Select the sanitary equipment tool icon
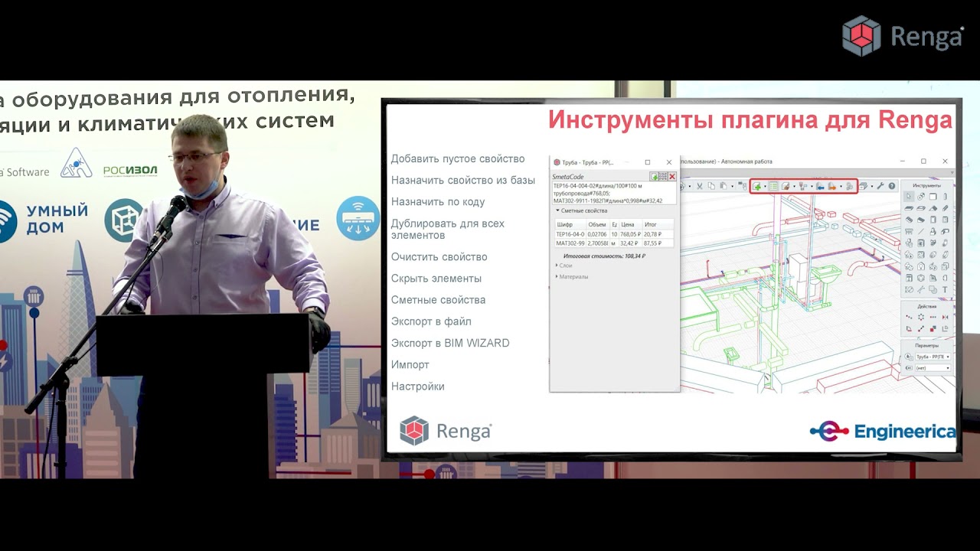Viewport: 980px width, 551px height. pos(933,230)
